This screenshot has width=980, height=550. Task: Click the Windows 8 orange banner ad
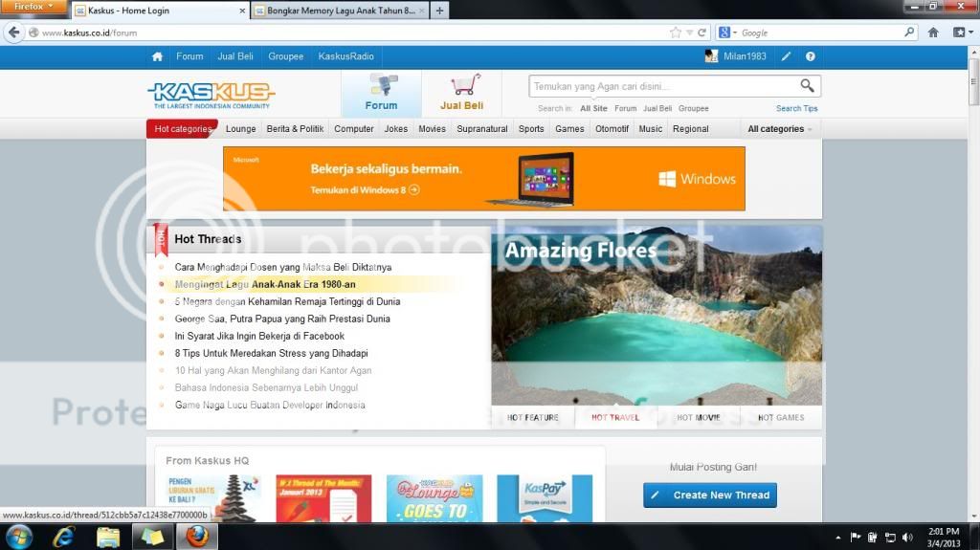tap(483, 179)
